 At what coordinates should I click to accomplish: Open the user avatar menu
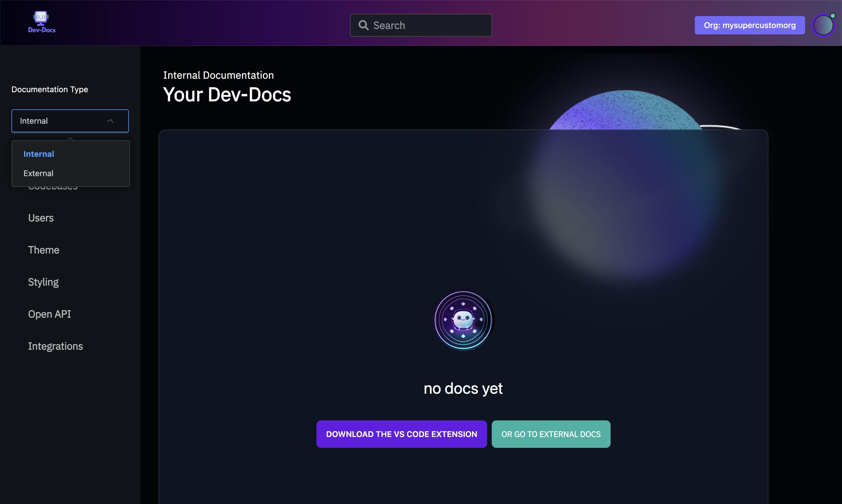[x=823, y=25]
